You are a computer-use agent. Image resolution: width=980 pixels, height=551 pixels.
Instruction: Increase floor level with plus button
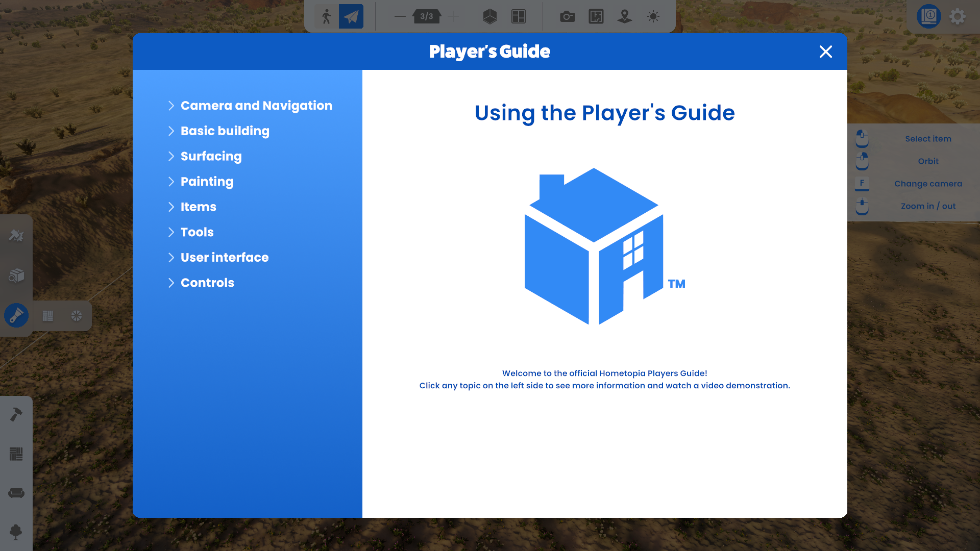tap(453, 16)
